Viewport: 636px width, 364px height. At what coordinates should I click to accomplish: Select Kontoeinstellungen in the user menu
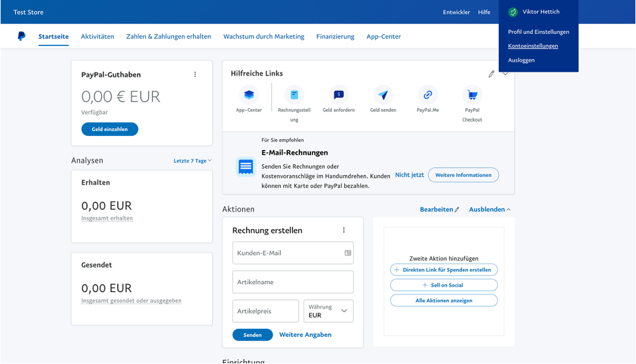[533, 46]
